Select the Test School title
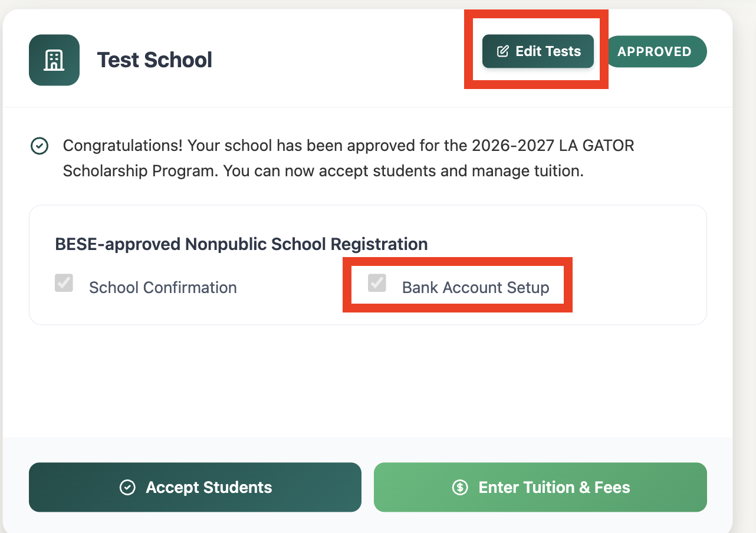 click(155, 60)
